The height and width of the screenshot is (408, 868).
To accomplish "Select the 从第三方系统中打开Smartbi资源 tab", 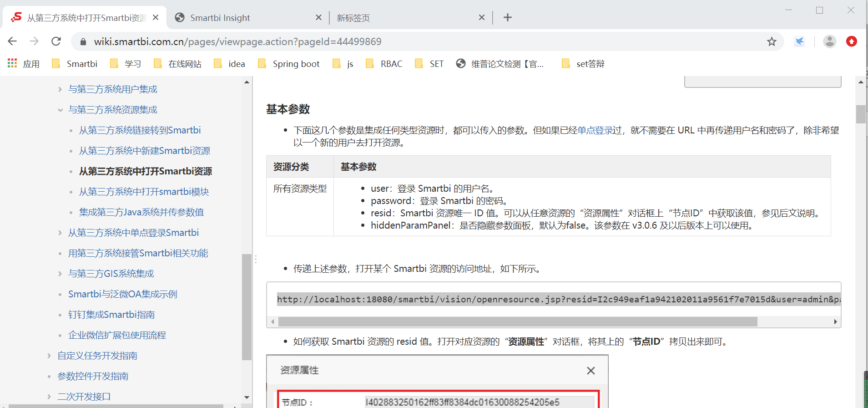I will pos(85,18).
